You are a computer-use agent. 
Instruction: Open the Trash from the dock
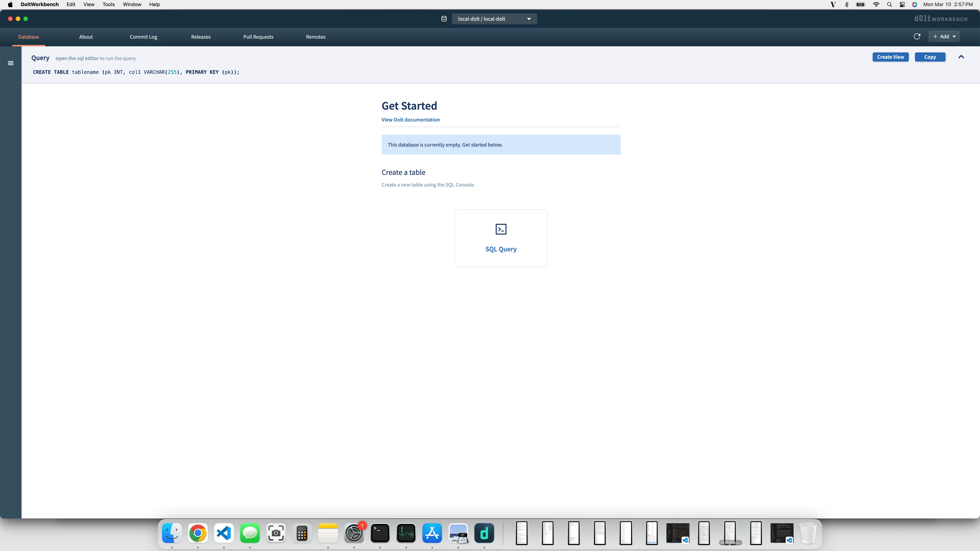click(808, 534)
